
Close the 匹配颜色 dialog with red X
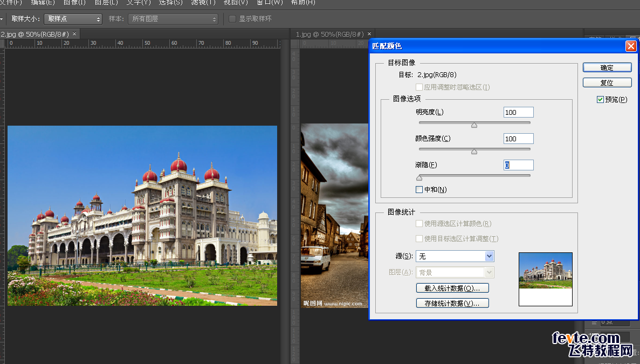pos(631,46)
